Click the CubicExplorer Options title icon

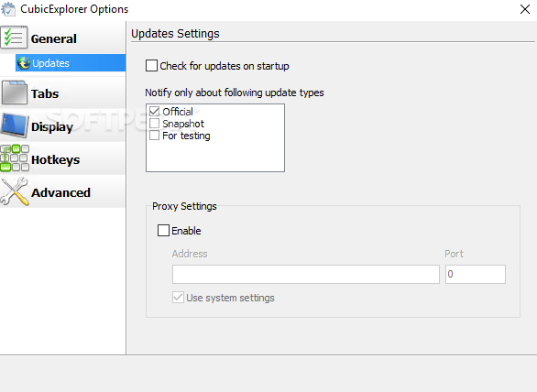(x=8, y=9)
